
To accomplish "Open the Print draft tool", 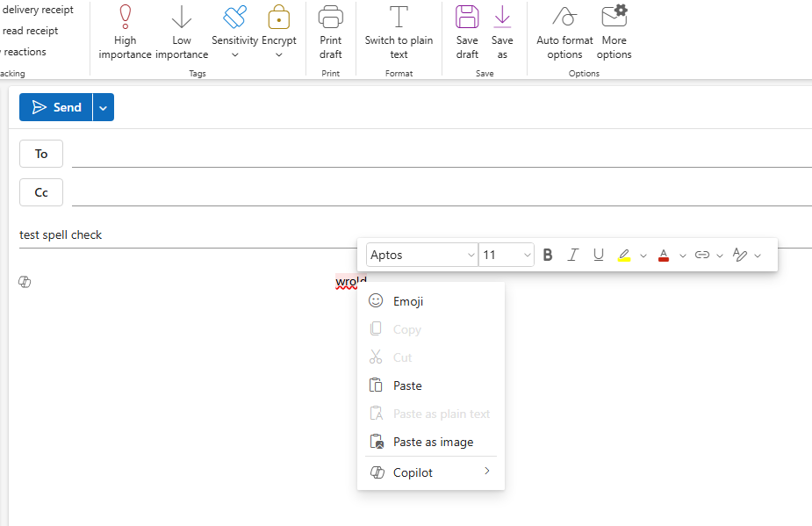I will tap(330, 31).
